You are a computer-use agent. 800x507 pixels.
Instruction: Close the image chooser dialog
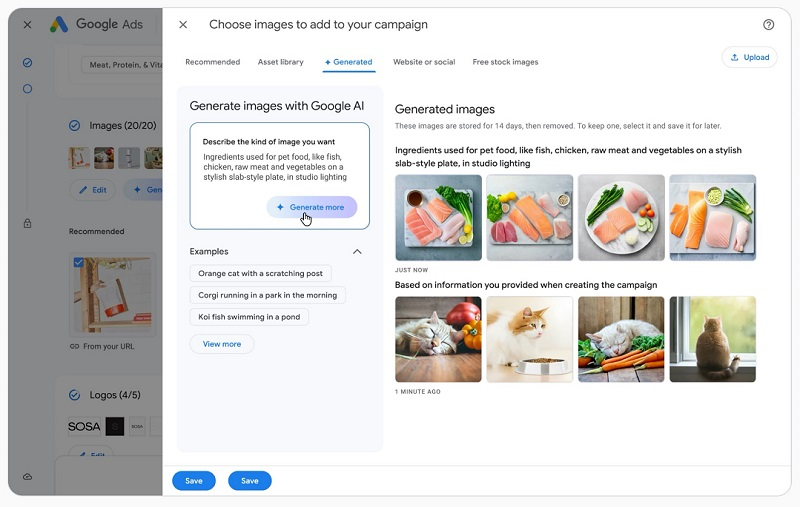[x=182, y=25]
